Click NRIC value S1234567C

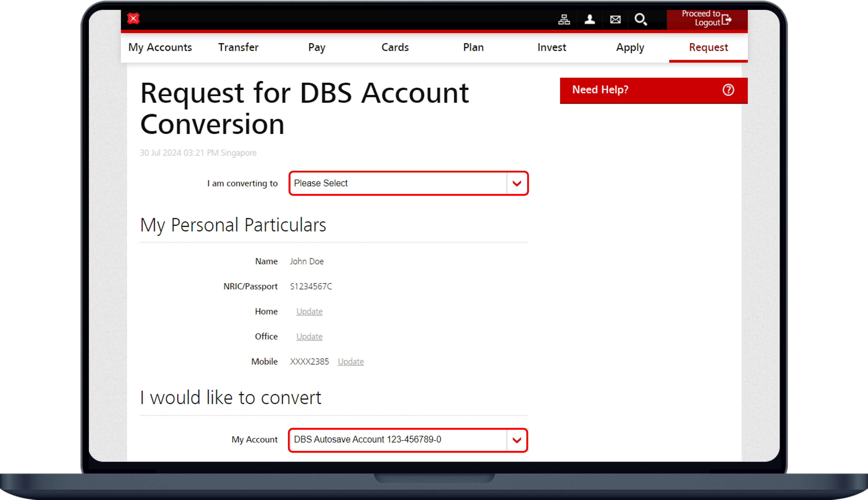(x=311, y=286)
